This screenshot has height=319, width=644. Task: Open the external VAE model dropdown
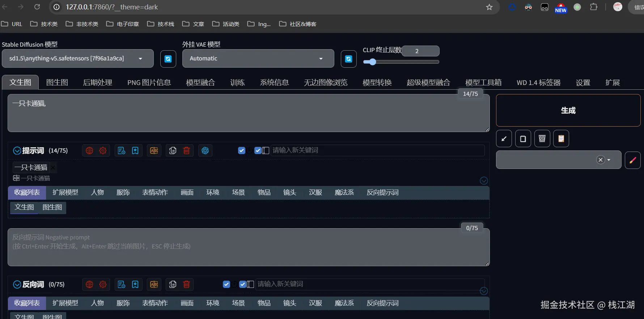(258, 59)
